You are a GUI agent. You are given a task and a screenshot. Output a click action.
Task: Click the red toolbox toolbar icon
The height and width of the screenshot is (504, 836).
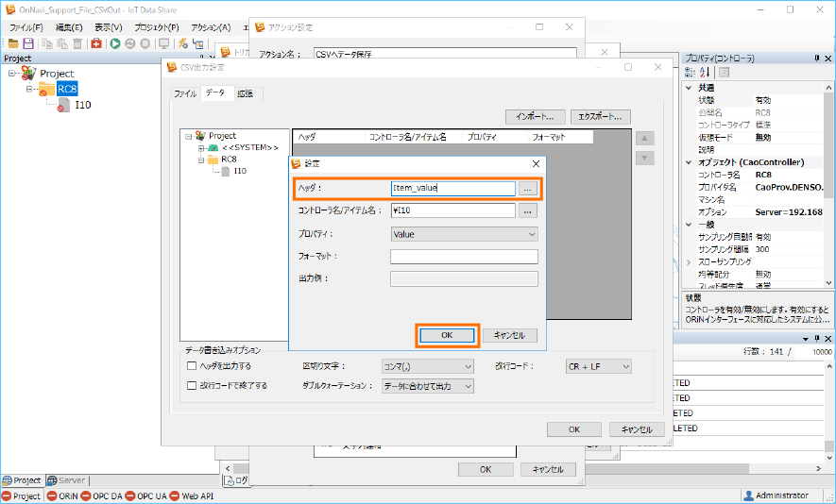96,43
